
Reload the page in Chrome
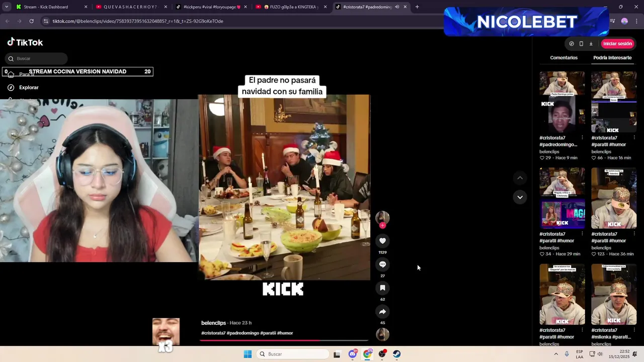tap(31, 21)
